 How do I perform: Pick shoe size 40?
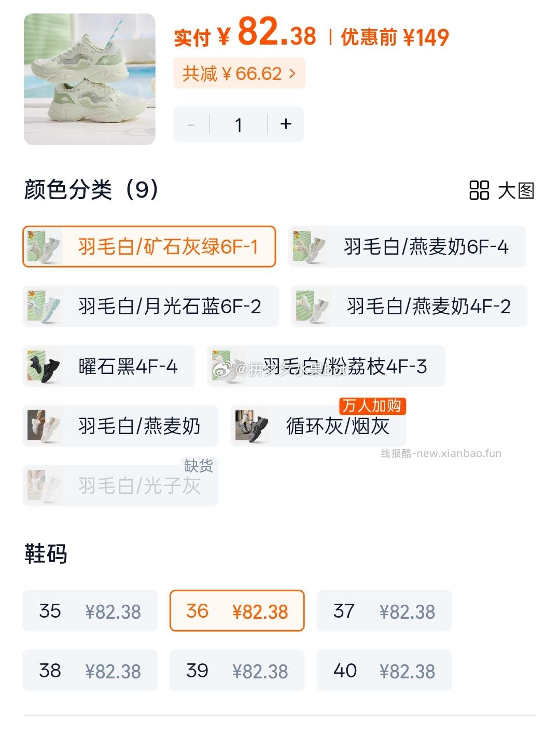[x=384, y=670]
